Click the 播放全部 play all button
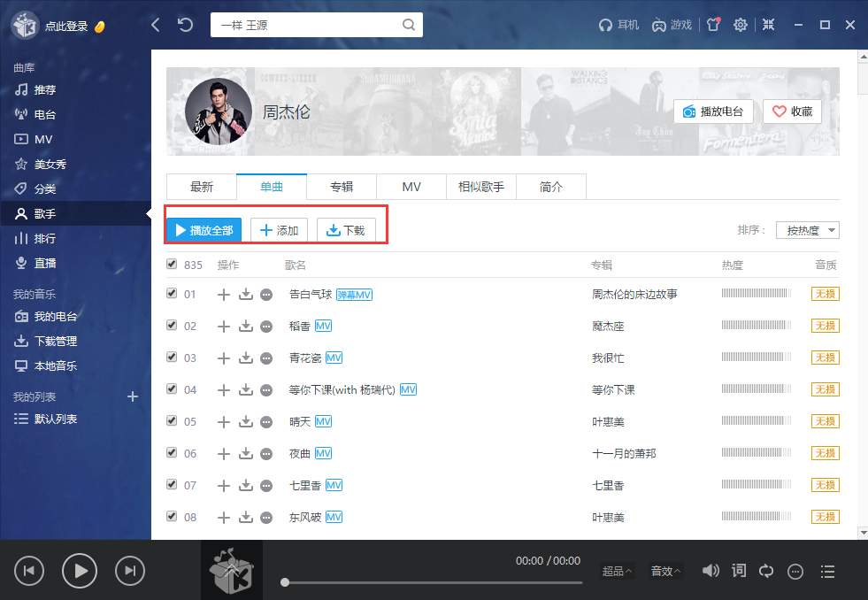This screenshot has height=600, width=868. 204,228
